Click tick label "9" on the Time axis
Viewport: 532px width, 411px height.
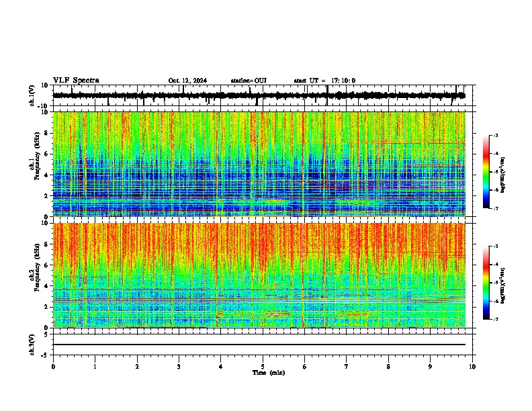[430, 367]
